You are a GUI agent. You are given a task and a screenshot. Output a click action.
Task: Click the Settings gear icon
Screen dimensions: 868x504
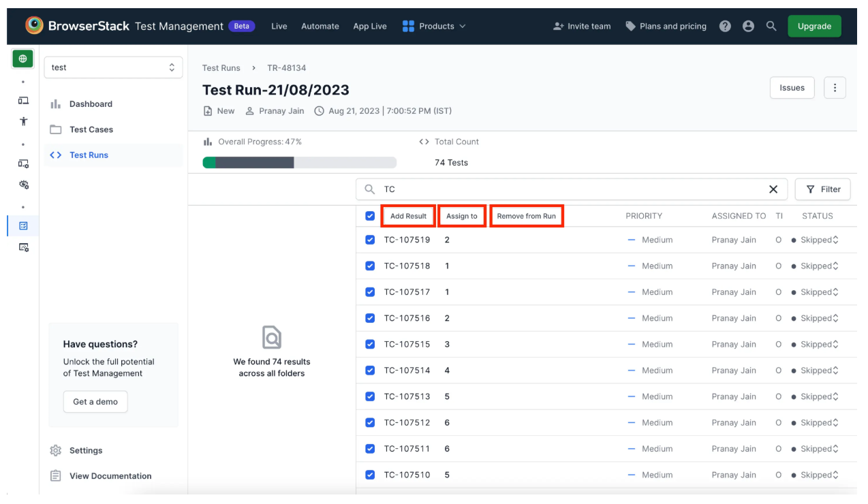click(56, 451)
